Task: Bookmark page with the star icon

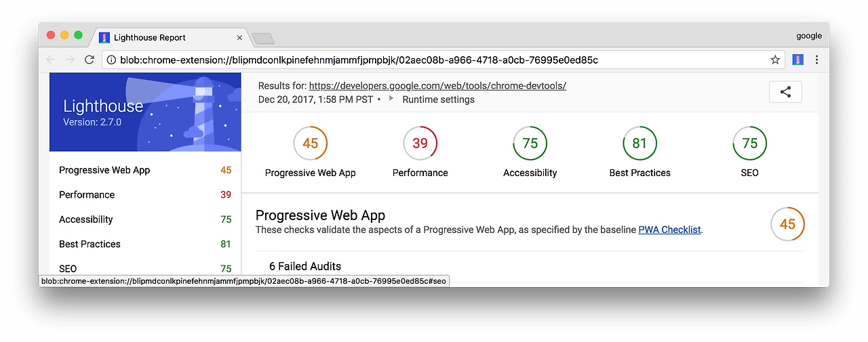Action: pos(775,60)
